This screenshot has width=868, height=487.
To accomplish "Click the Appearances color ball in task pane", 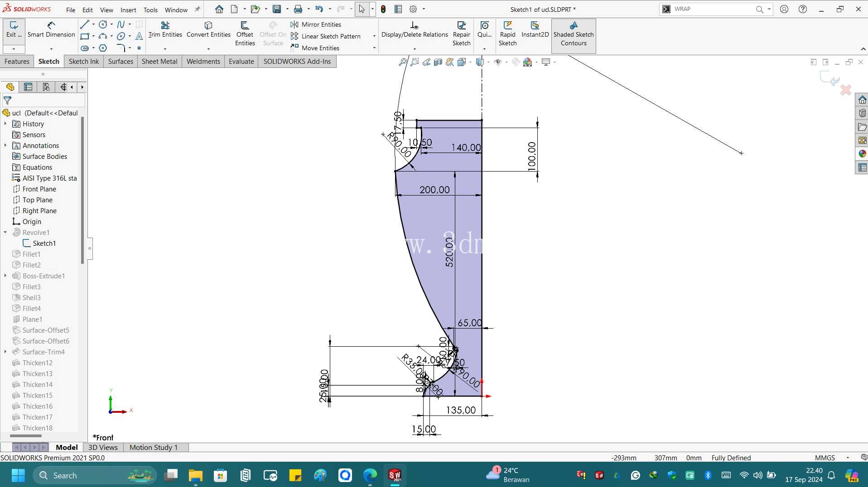I will click(862, 154).
